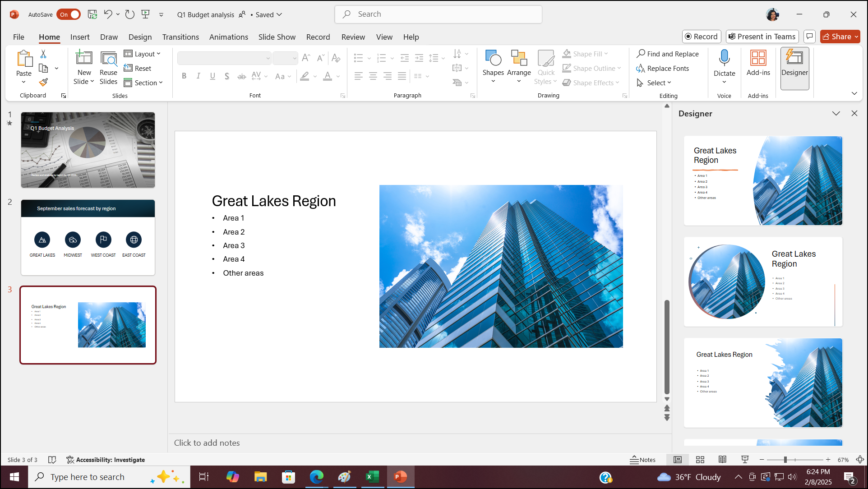868x489 pixels.
Task: Expand the Select dropdown in Editing
Action: pos(654,83)
